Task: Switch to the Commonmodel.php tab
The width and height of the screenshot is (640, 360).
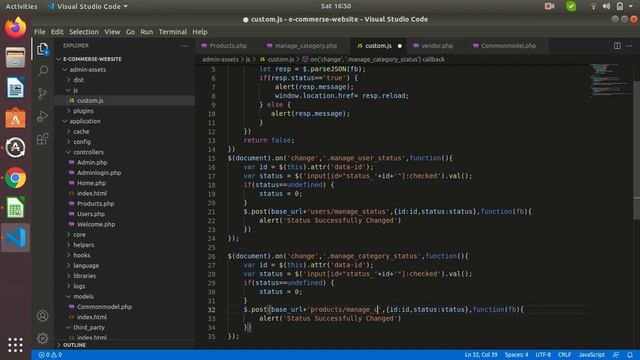Action: tap(508, 46)
